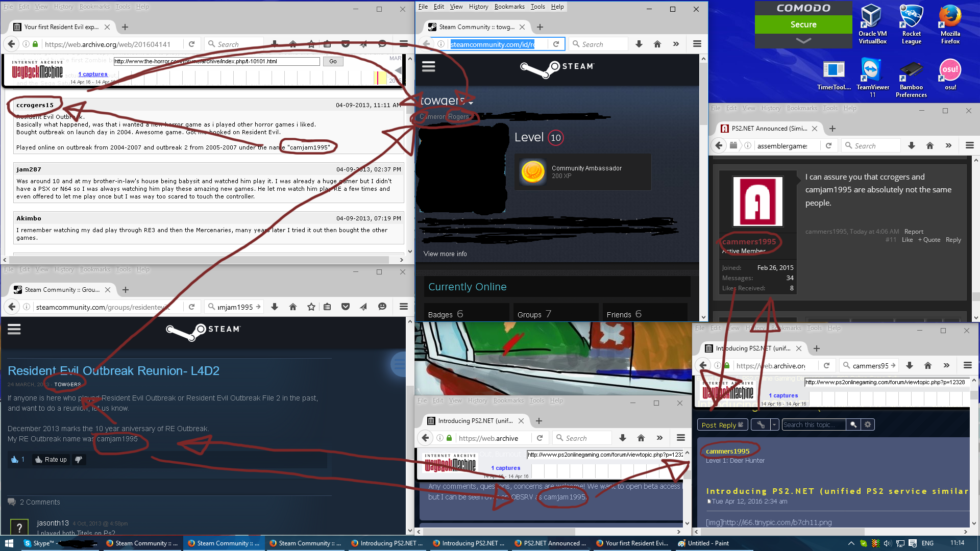Open the osu! desktop shortcut
This screenshot has width=980, height=551.
tap(950, 74)
